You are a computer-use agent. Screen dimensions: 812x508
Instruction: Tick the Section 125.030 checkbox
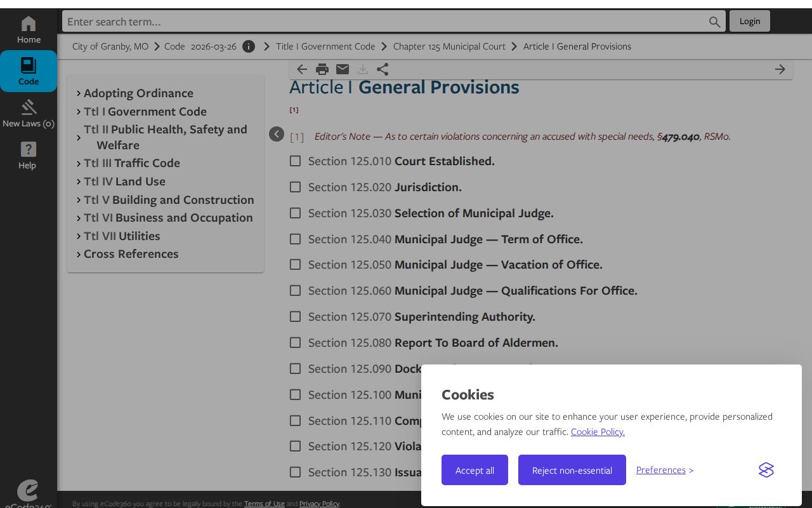click(x=295, y=213)
